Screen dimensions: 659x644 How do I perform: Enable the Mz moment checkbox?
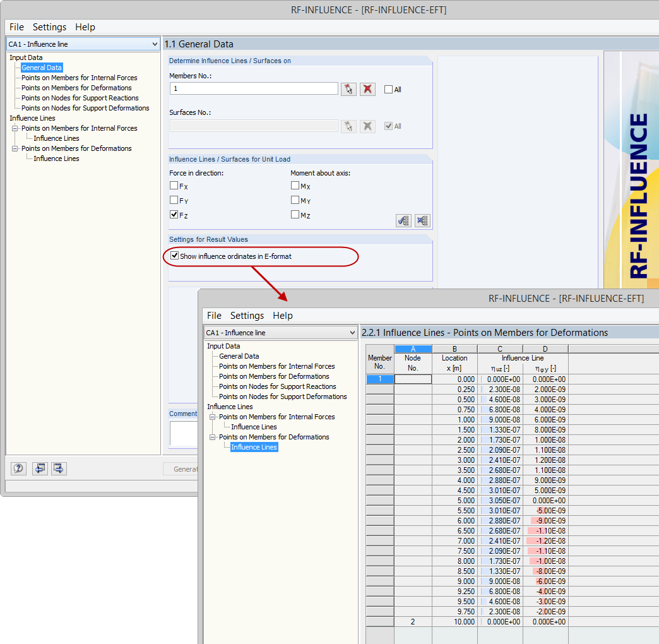pyautogui.click(x=295, y=215)
